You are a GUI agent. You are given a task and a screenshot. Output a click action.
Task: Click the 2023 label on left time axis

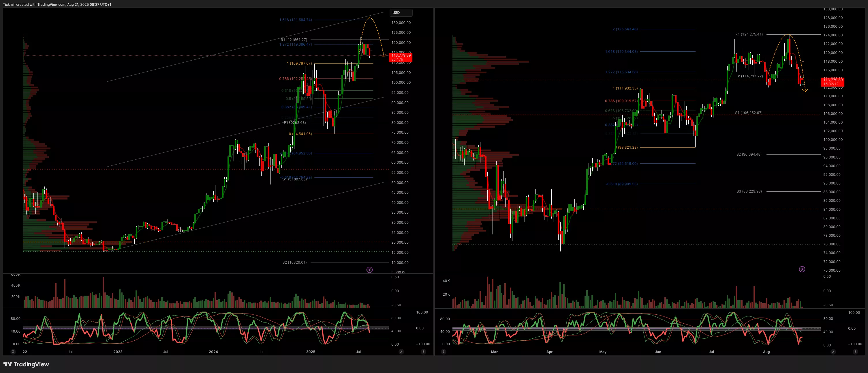point(118,352)
